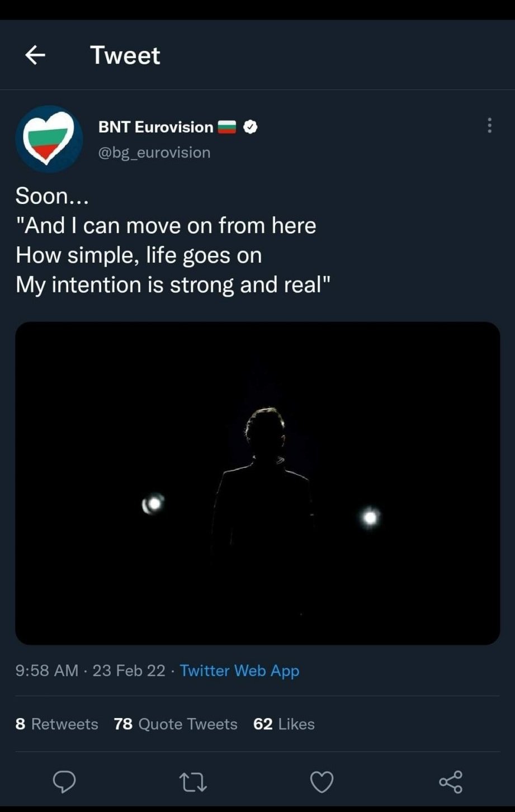
Task: Open the @bg_eurovision handle
Action: click(154, 152)
